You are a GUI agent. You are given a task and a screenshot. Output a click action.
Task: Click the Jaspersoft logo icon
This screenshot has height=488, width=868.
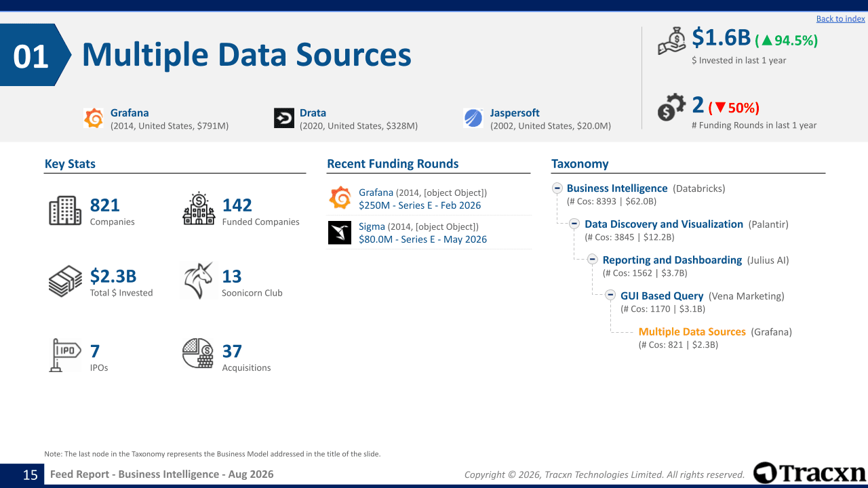pyautogui.click(x=473, y=118)
